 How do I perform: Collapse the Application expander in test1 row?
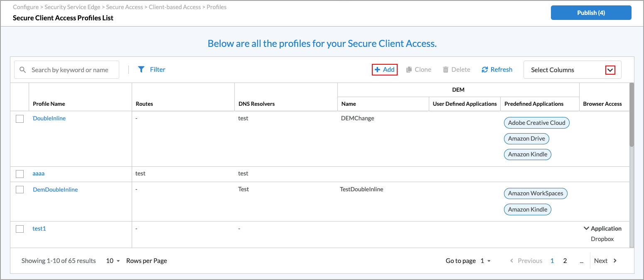coord(586,229)
